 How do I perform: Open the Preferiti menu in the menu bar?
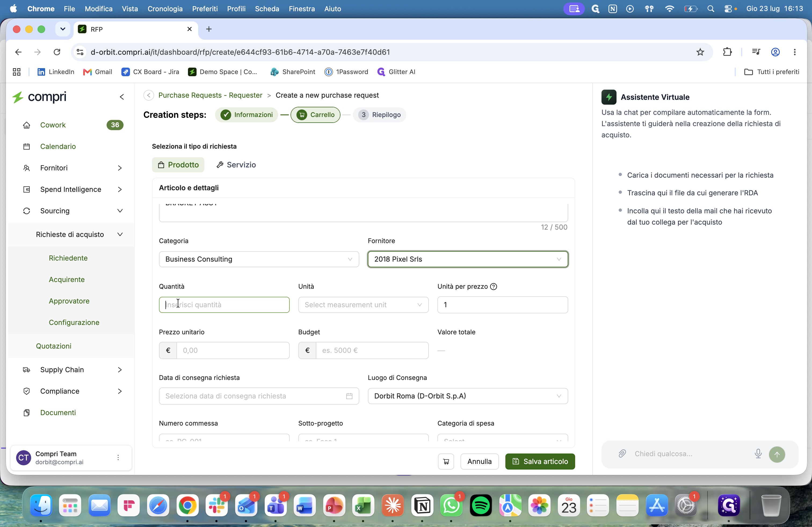pyautogui.click(x=205, y=9)
